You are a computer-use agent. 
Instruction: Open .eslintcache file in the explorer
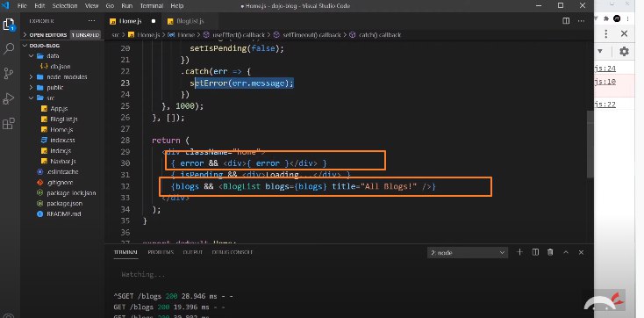pyautogui.click(x=62, y=172)
